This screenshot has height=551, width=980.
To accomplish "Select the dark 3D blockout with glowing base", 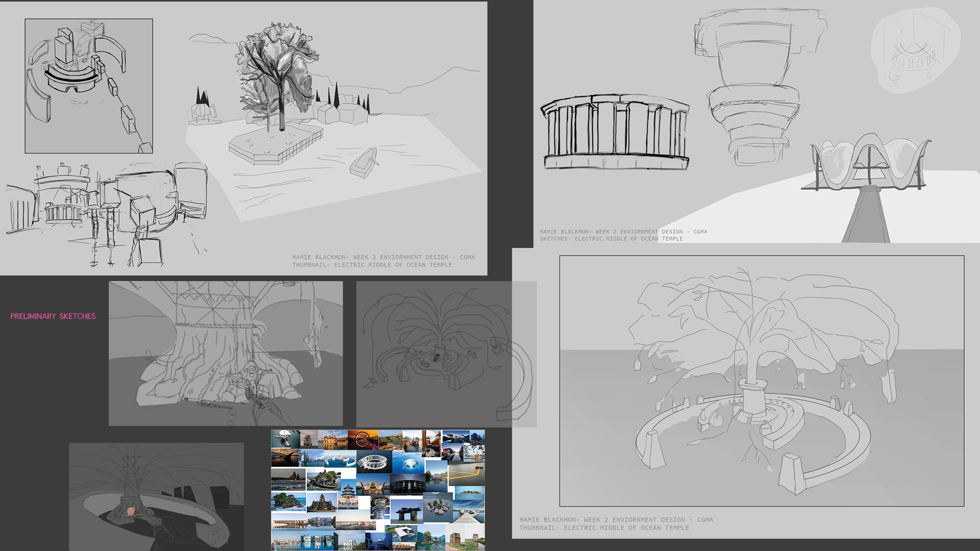I will [156, 496].
